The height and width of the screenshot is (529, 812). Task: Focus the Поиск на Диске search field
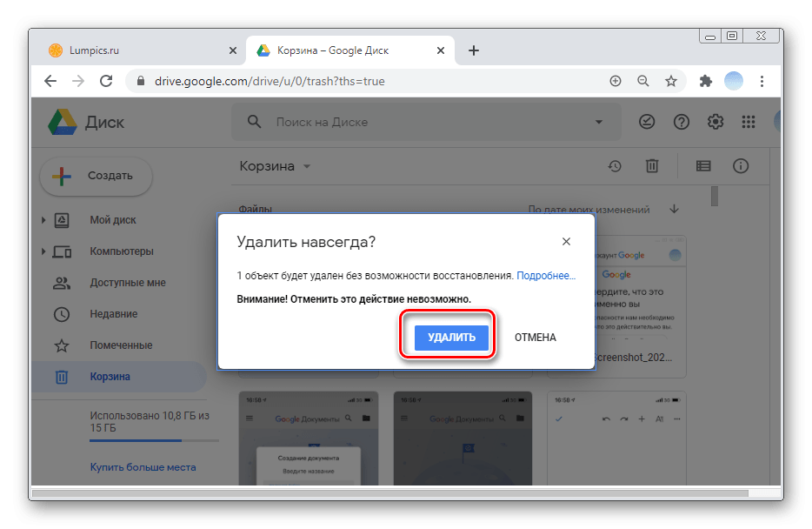(x=426, y=123)
